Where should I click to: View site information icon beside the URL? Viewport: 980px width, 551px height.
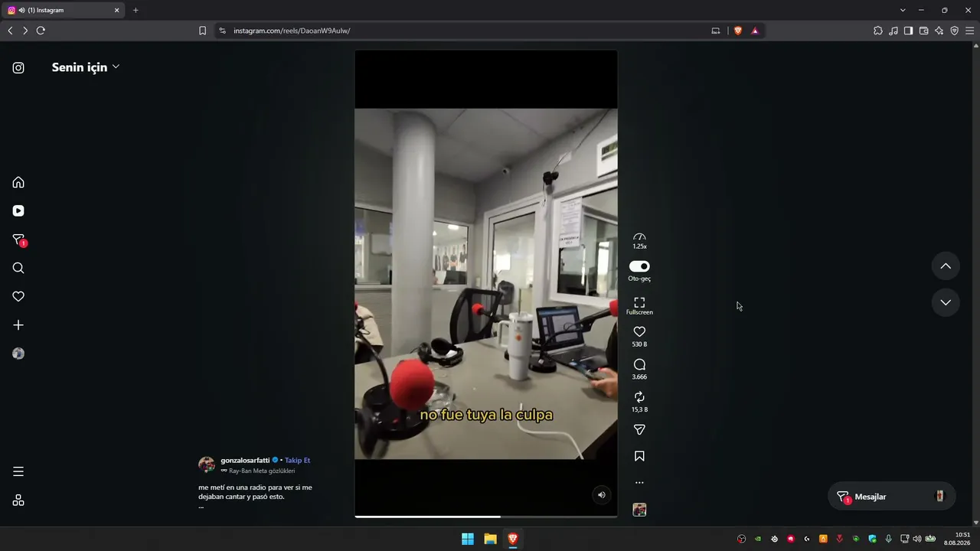click(223, 31)
